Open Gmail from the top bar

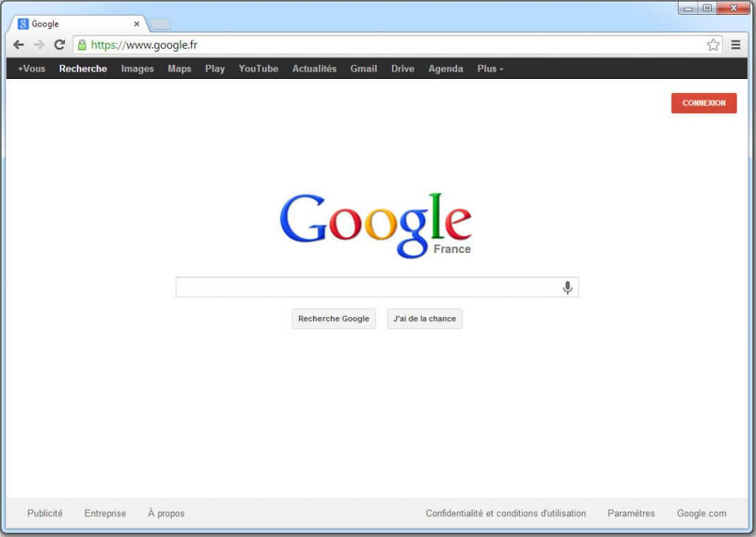pyautogui.click(x=363, y=69)
